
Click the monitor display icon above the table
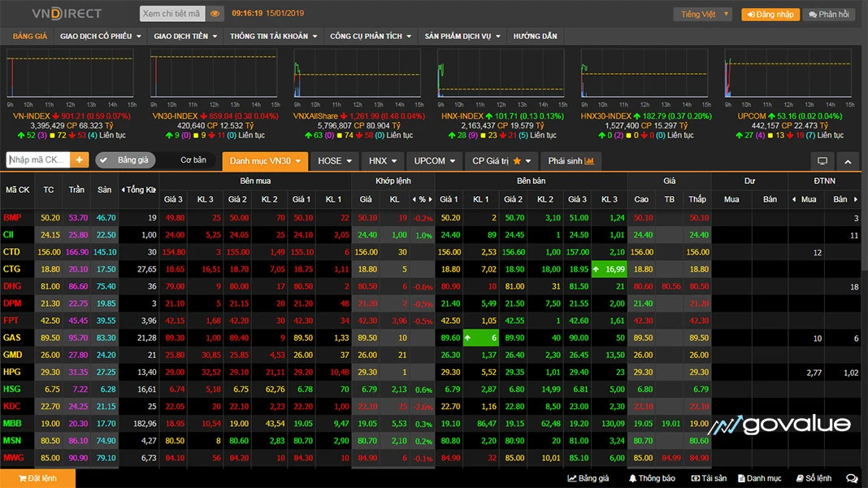(x=822, y=161)
